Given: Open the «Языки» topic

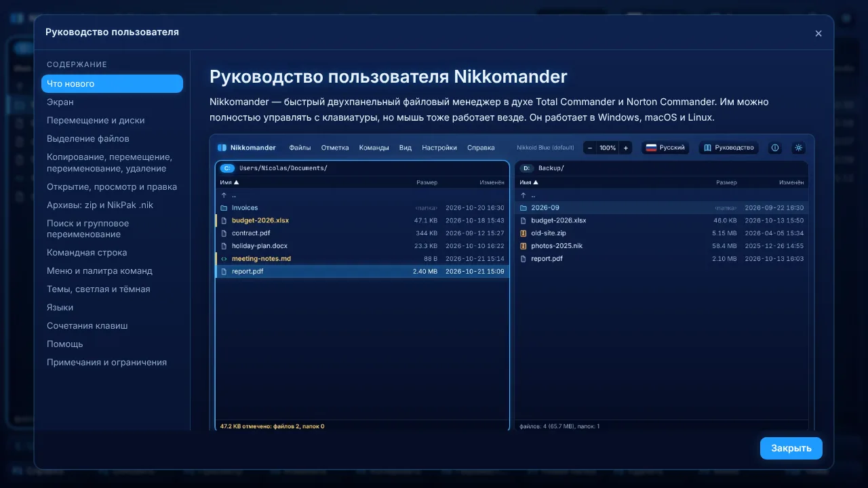Looking at the screenshot, I should (x=112, y=307).
